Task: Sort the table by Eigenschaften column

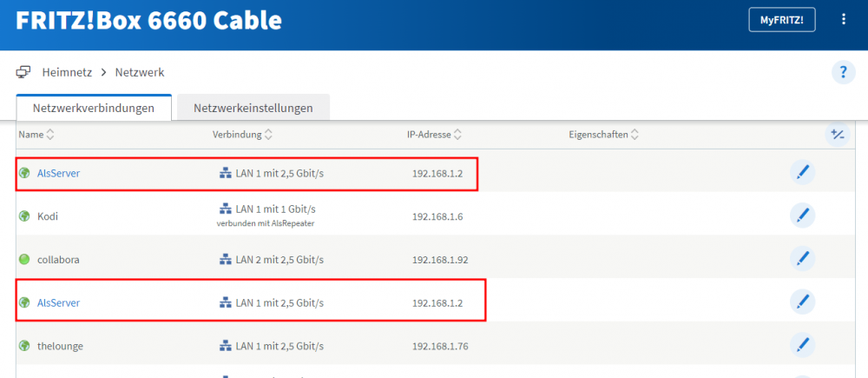Action: pyautogui.click(x=604, y=135)
